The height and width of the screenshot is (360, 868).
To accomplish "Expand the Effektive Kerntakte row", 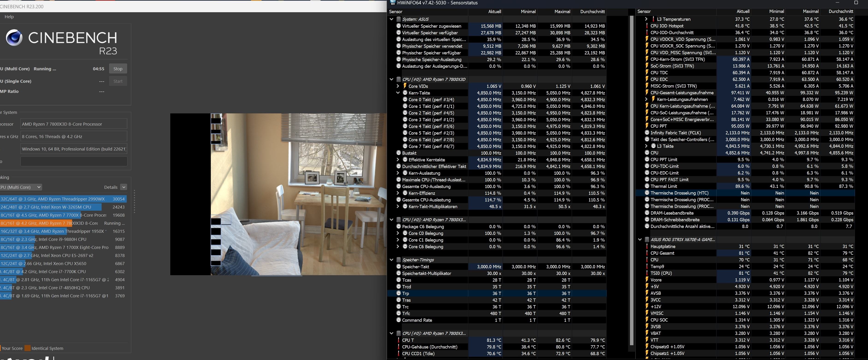I will tap(398, 160).
